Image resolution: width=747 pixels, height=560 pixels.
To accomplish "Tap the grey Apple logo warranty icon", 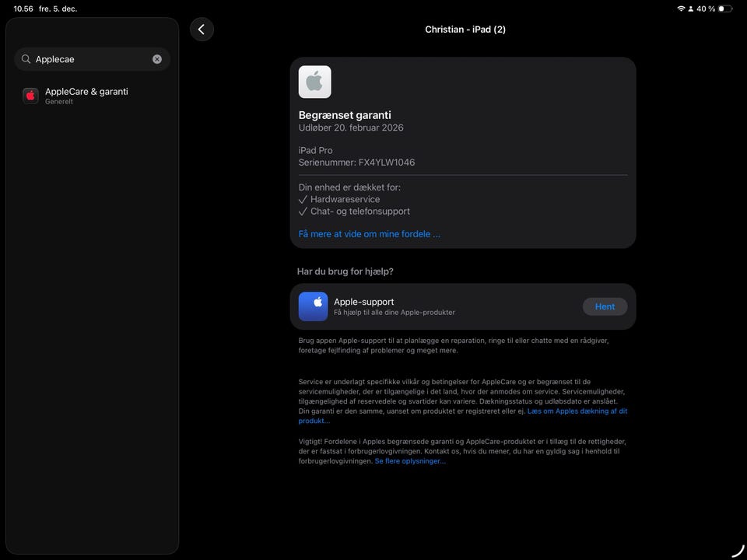I will [x=314, y=82].
